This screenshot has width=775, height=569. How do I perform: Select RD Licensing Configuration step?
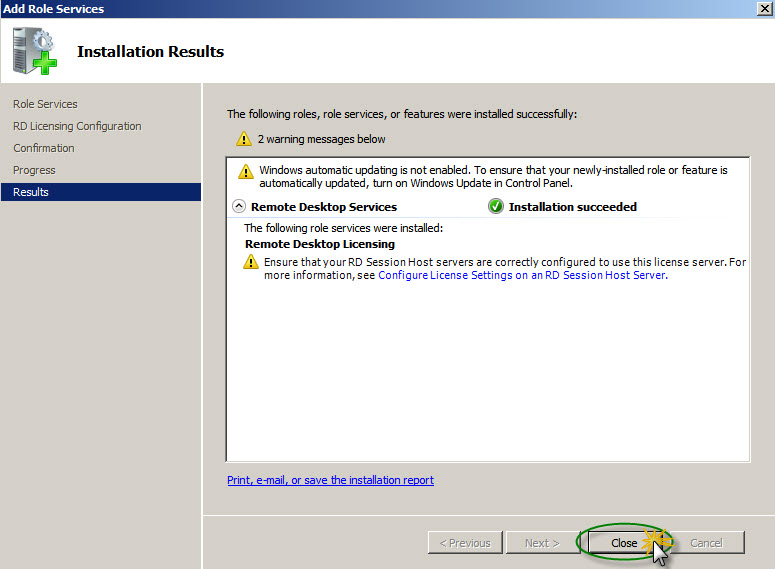coord(77,126)
